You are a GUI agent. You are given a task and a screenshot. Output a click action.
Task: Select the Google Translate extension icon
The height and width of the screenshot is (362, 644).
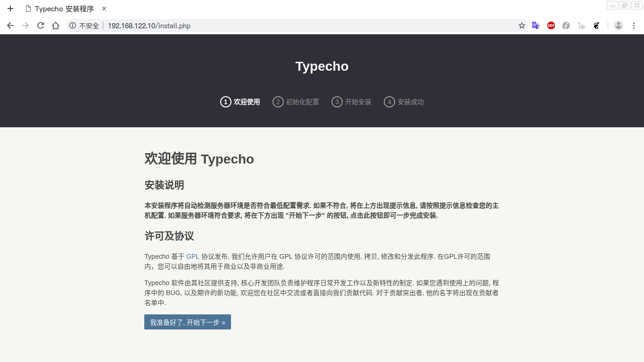pyautogui.click(x=536, y=25)
